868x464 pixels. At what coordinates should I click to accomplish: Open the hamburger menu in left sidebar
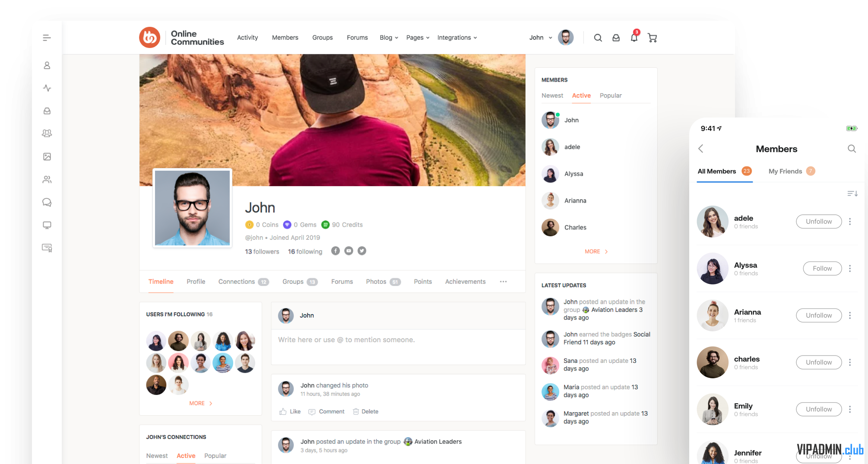coord(47,38)
